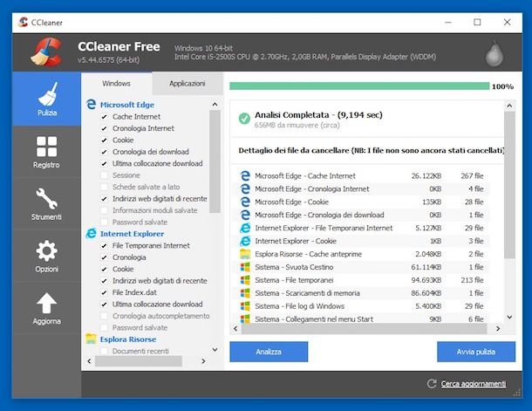Click down arrow of results scrollbar
Image resolution: width=532 pixels, height=411 pixels.
(509, 317)
